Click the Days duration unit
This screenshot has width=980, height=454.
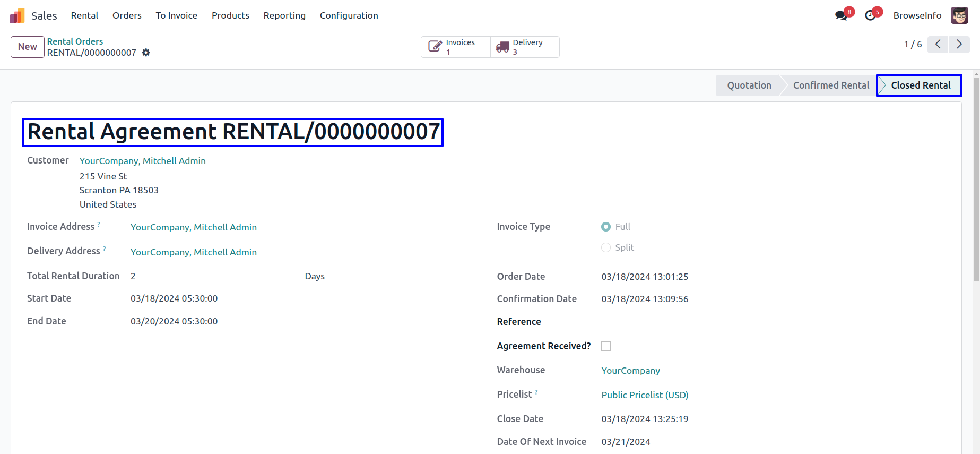(315, 276)
